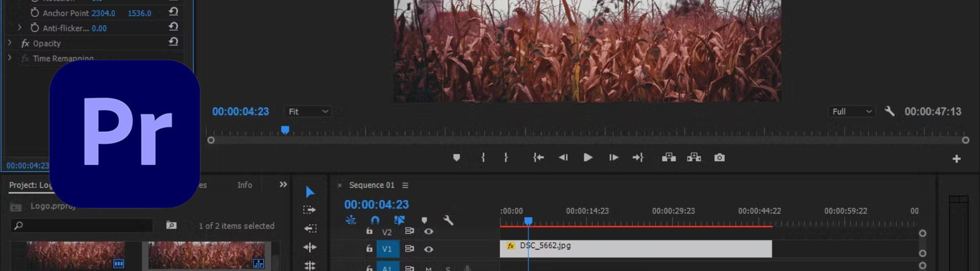
Task: Add a marker in Program Monitor
Action: coord(456,157)
